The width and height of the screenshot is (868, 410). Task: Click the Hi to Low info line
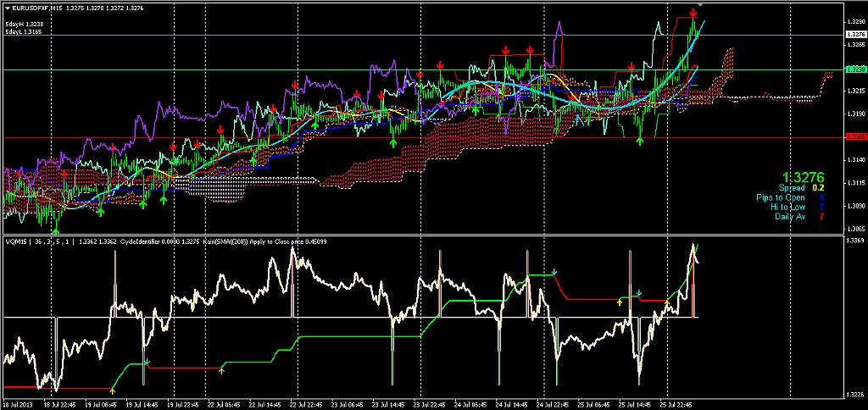793,207
